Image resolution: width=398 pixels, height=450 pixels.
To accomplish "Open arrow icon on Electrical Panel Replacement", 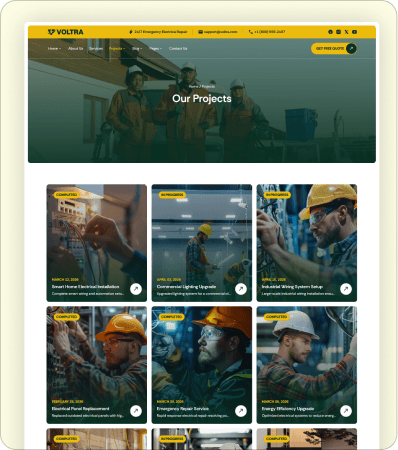I will (x=136, y=411).
